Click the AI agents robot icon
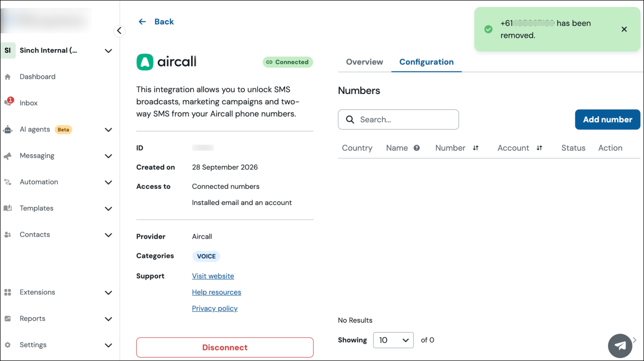 [7, 129]
